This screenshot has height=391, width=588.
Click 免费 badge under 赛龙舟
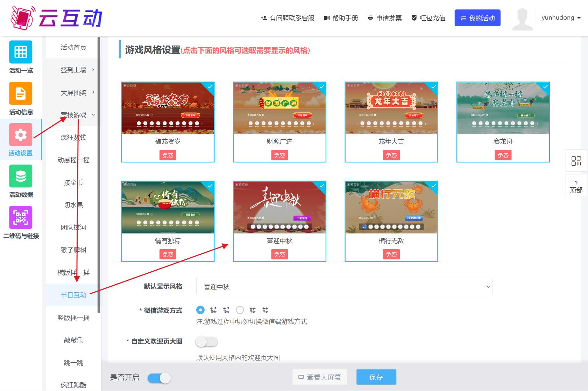[503, 155]
